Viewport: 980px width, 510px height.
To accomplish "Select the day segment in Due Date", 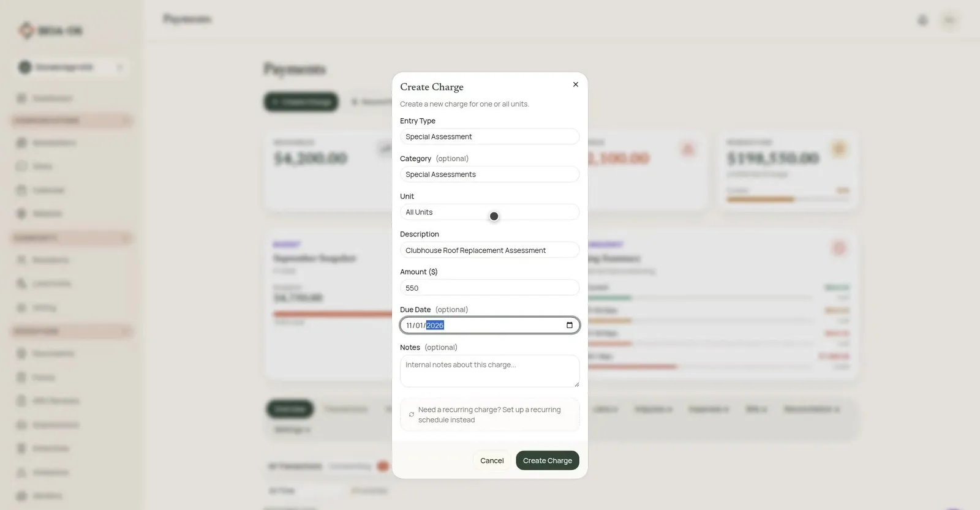I will pyautogui.click(x=419, y=325).
